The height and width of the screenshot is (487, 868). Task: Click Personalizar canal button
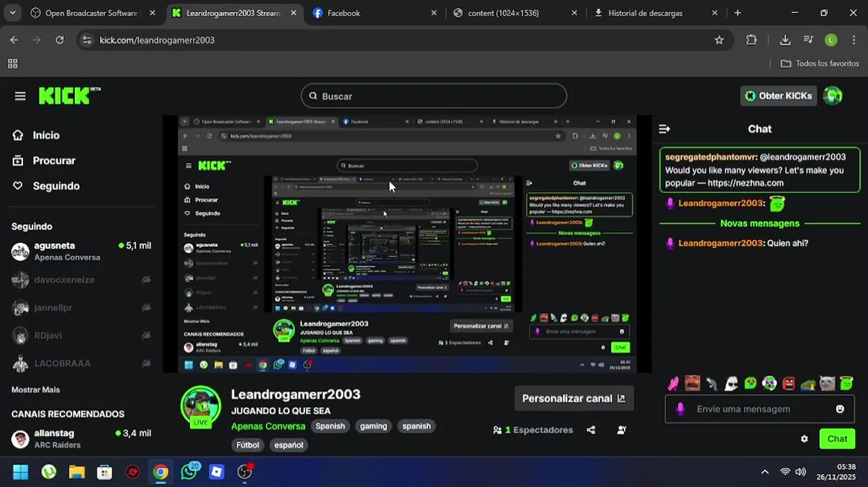click(x=574, y=398)
